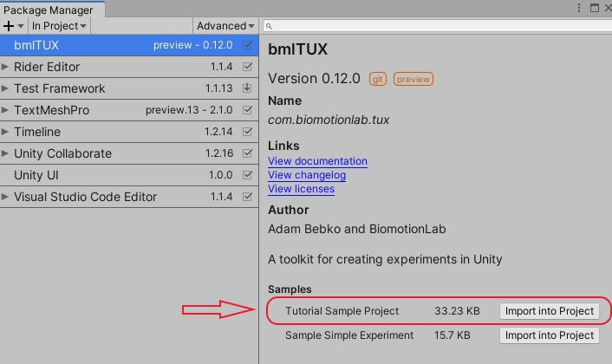Expand Rider Editor versions
Viewport: 612px width, 364px height.
[4, 67]
